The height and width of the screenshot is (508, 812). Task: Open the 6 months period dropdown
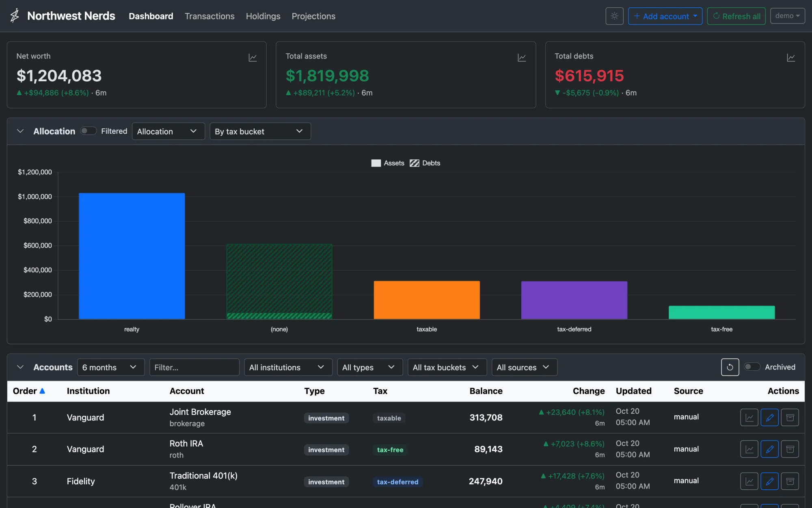(111, 367)
